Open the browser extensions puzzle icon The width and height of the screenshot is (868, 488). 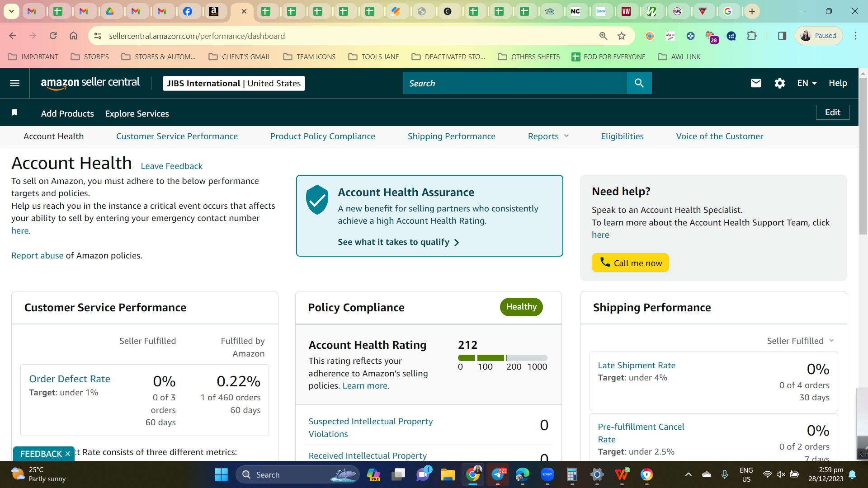tap(752, 36)
